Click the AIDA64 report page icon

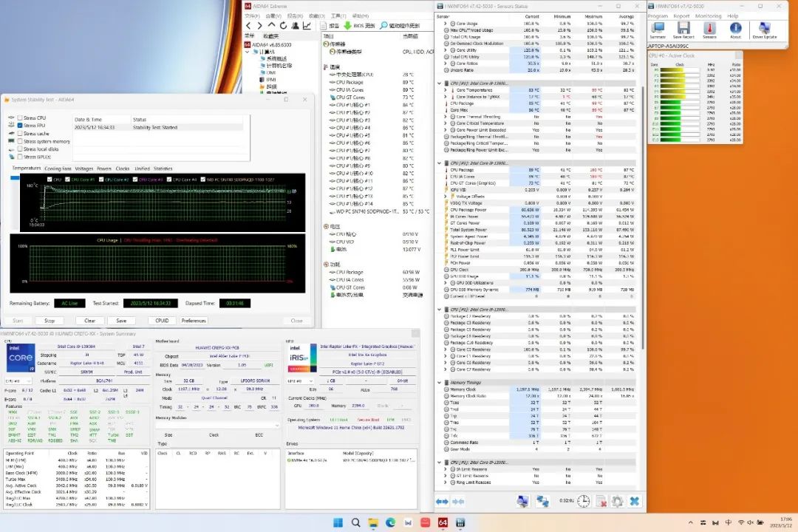323,25
